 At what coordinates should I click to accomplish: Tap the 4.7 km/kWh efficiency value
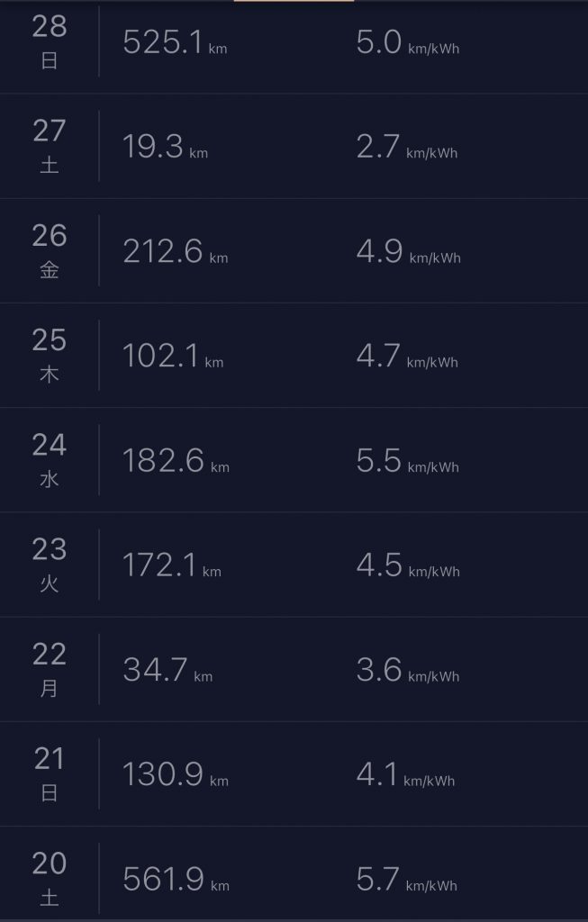click(x=407, y=357)
